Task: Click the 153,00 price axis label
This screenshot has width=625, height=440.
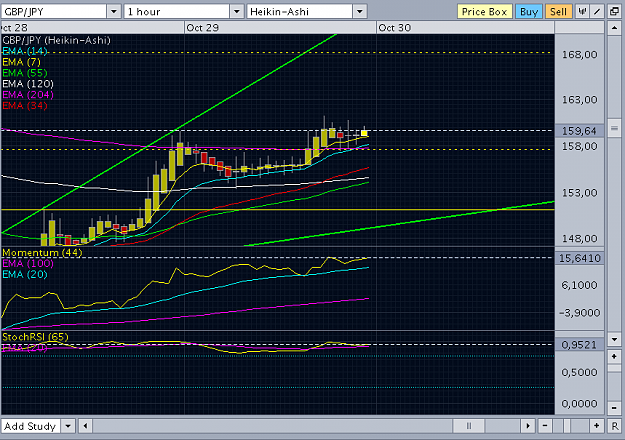Action: (580, 193)
